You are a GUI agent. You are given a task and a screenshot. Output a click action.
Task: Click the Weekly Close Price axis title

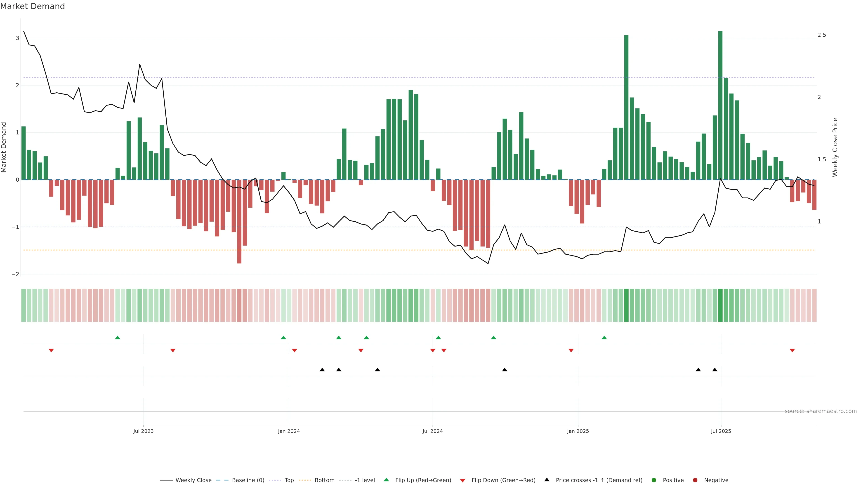coord(835,147)
